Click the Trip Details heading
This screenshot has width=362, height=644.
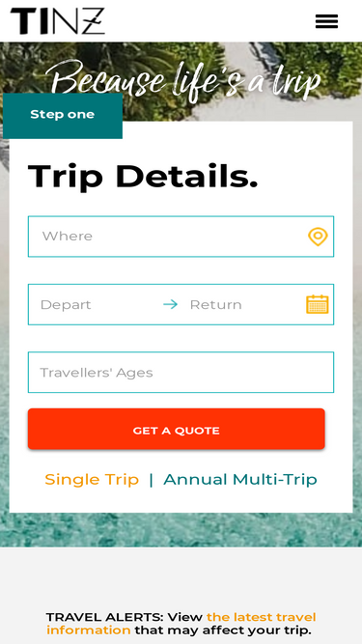click(143, 176)
